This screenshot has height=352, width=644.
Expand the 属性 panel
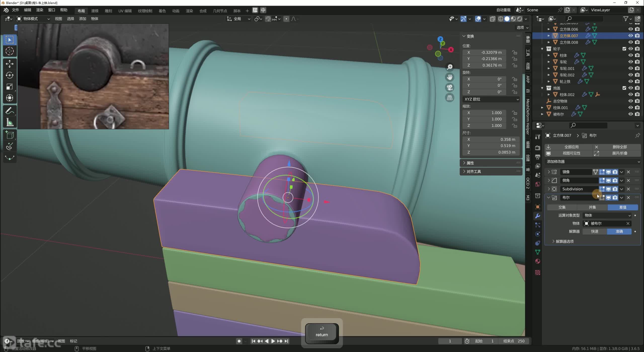tap(491, 163)
